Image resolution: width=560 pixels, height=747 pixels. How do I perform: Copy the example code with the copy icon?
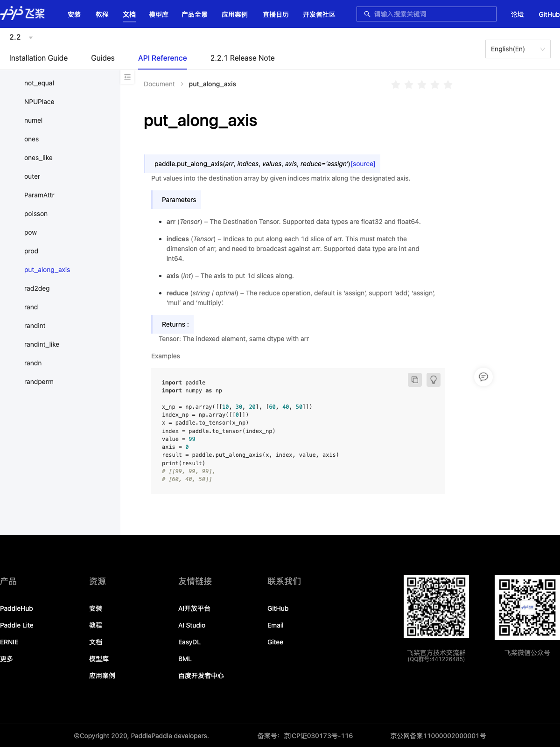(x=415, y=380)
